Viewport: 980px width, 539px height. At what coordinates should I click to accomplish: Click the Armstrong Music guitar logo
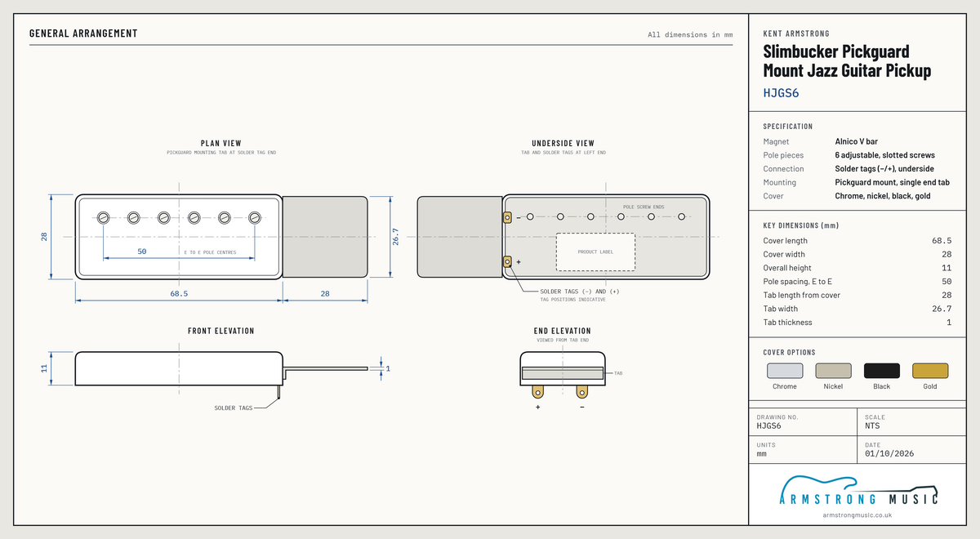tap(858, 488)
